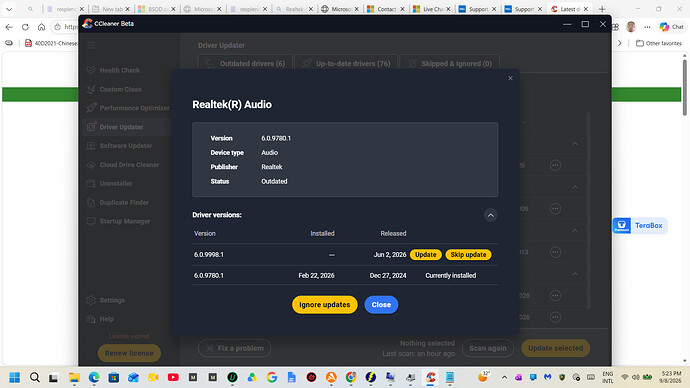
Task: Click the yellow Ignore updates button
Action: 325,304
